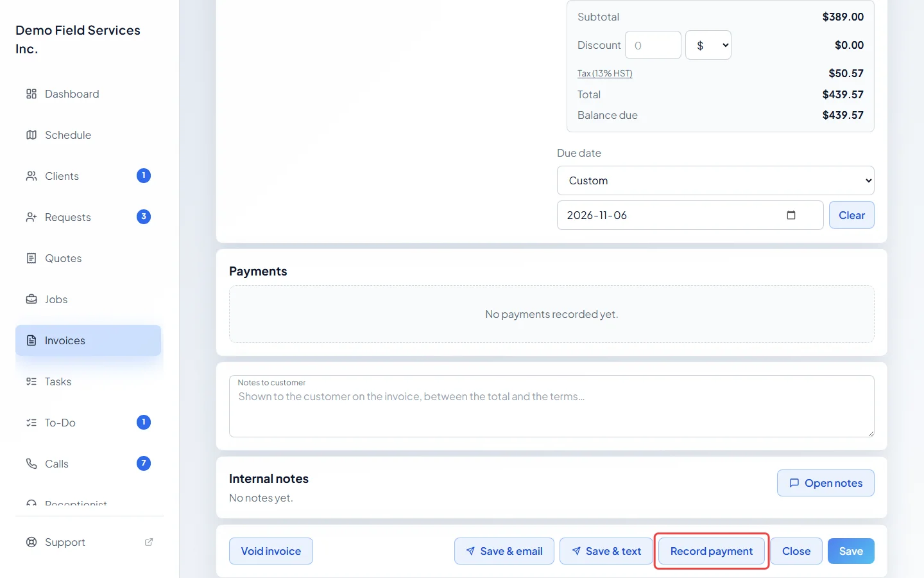Click Save & text button
The height and width of the screenshot is (578, 924).
606,551
